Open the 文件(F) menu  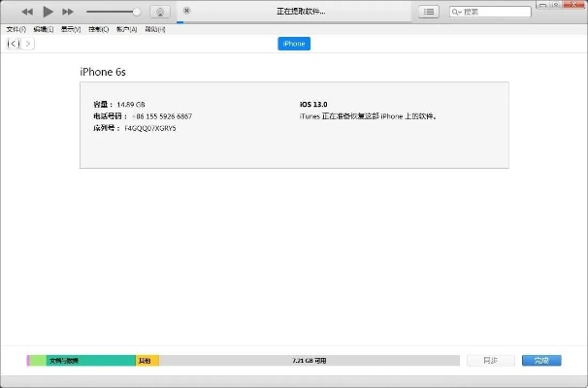tap(16, 29)
